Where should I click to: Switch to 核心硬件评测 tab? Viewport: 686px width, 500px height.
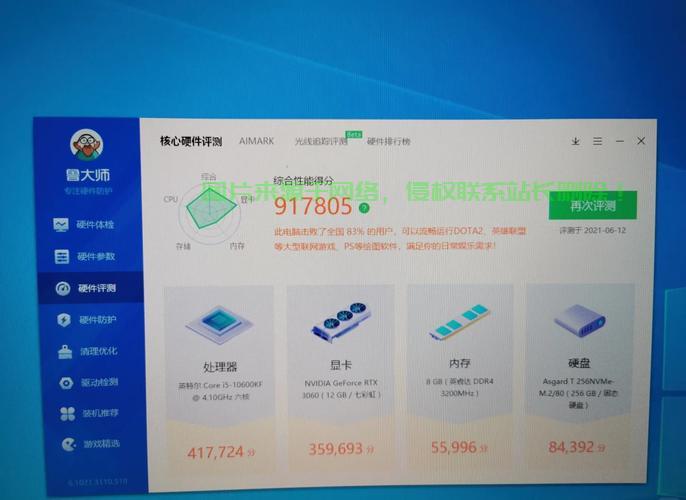(191, 141)
